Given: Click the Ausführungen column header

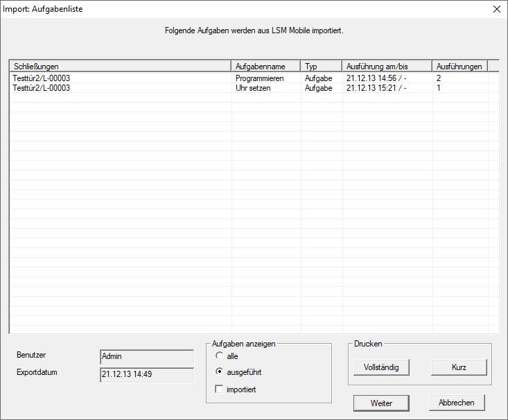Looking at the screenshot, I should coord(459,67).
